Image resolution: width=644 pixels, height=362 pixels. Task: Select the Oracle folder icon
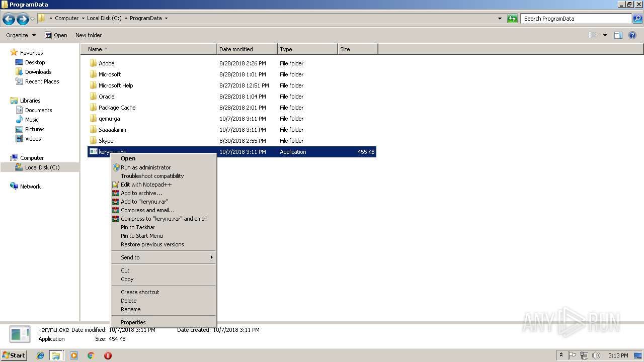pyautogui.click(x=93, y=97)
